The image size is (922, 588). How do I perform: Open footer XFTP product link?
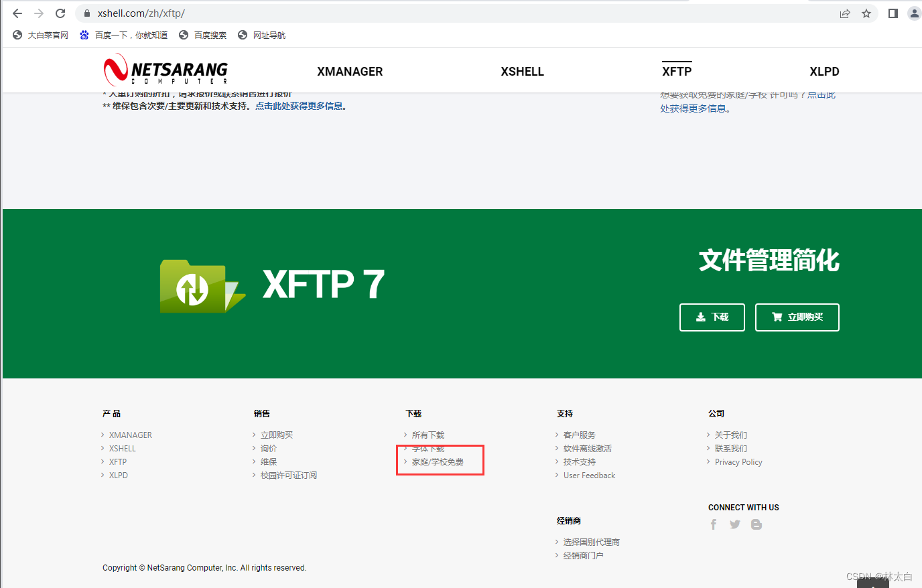118,462
